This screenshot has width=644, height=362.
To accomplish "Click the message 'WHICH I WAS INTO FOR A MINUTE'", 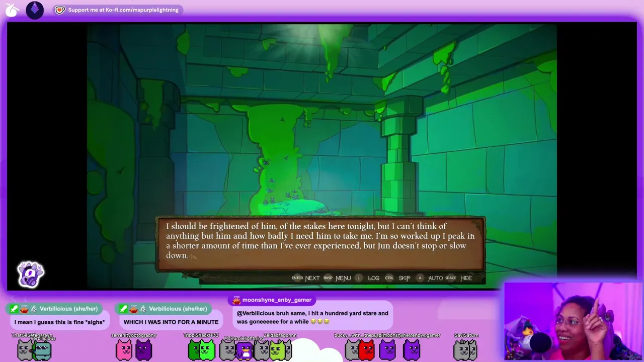I will (x=171, y=322).
